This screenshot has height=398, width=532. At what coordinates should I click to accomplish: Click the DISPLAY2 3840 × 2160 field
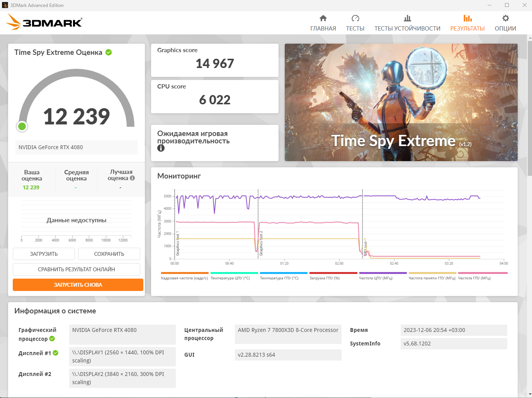click(x=122, y=378)
